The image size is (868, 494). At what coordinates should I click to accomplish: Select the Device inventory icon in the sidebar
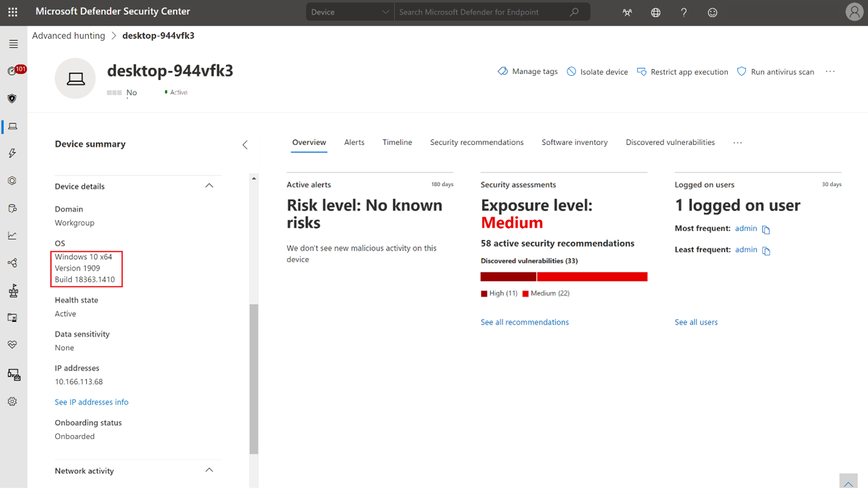(x=13, y=126)
